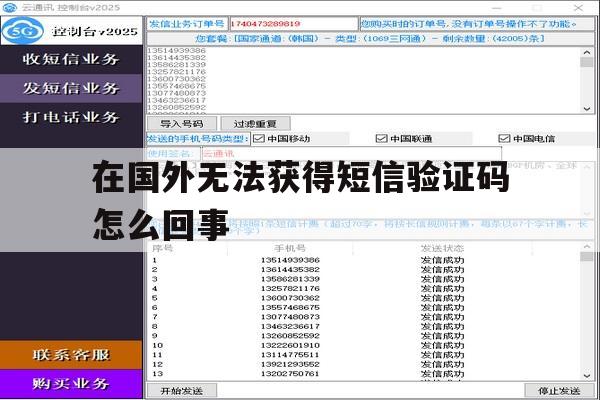Image resolution: width=600 pixels, height=400 pixels.
Task: Click the 使用签名 input field
Action: click(x=352, y=153)
